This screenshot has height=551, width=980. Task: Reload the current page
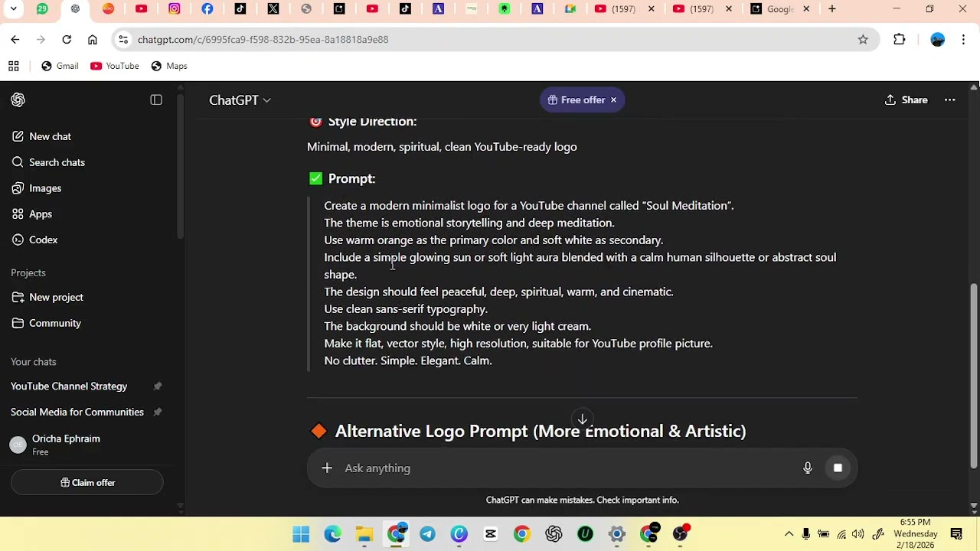[x=67, y=40]
